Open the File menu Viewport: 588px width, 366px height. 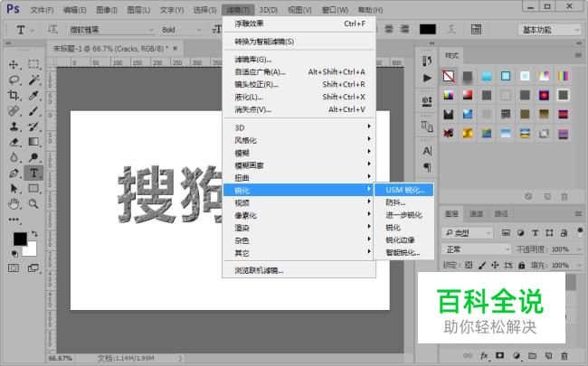(42, 10)
